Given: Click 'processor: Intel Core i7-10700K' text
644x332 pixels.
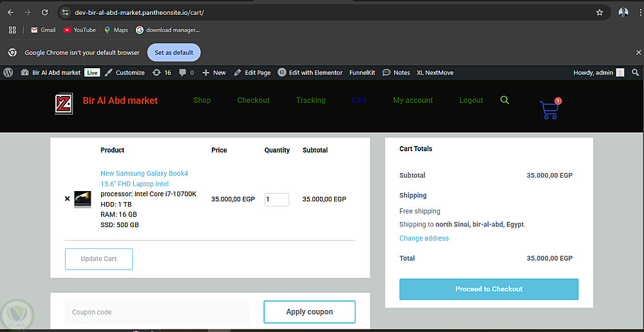Looking at the screenshot, I should [x=148, y=194].
